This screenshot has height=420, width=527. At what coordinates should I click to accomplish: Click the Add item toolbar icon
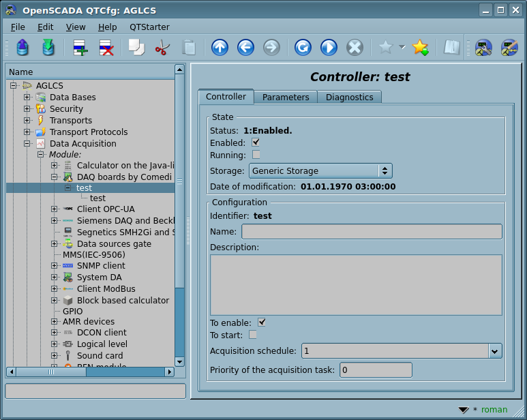click(x=80, y=48)
